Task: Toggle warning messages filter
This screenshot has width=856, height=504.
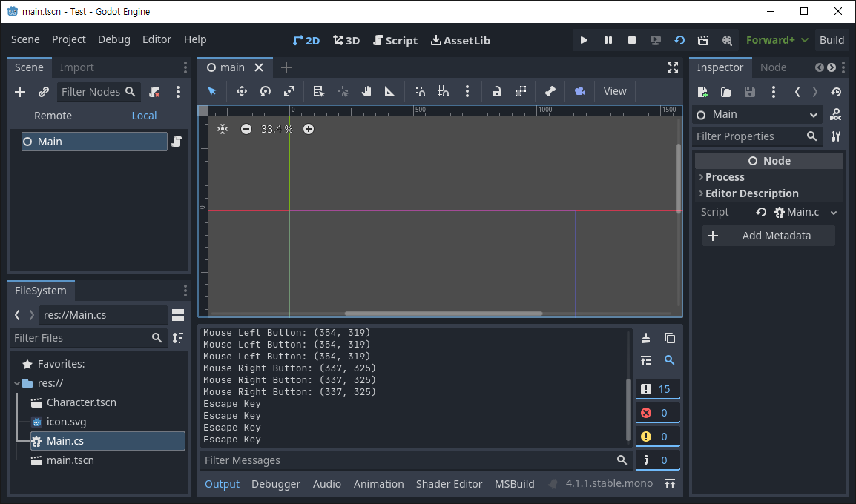Action: tap(658, 437)
